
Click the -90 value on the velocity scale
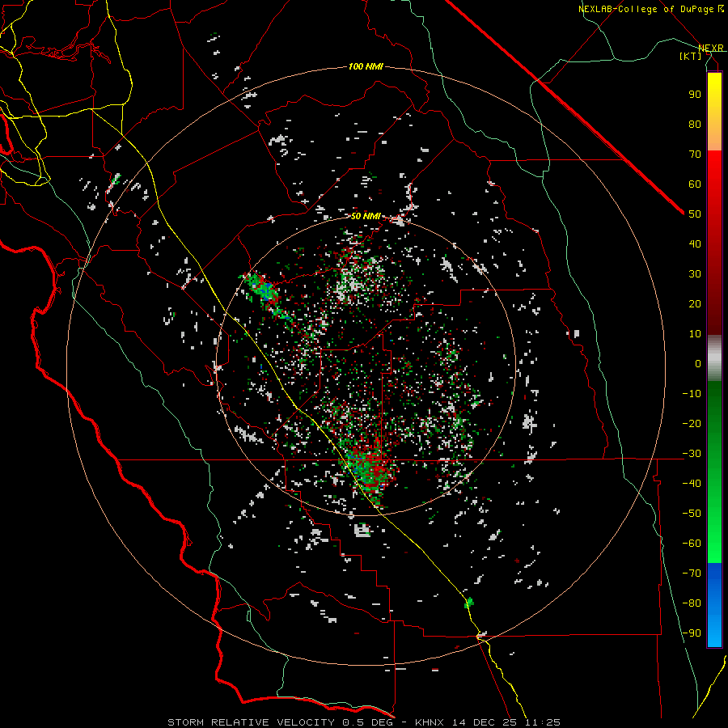[692, 633]
